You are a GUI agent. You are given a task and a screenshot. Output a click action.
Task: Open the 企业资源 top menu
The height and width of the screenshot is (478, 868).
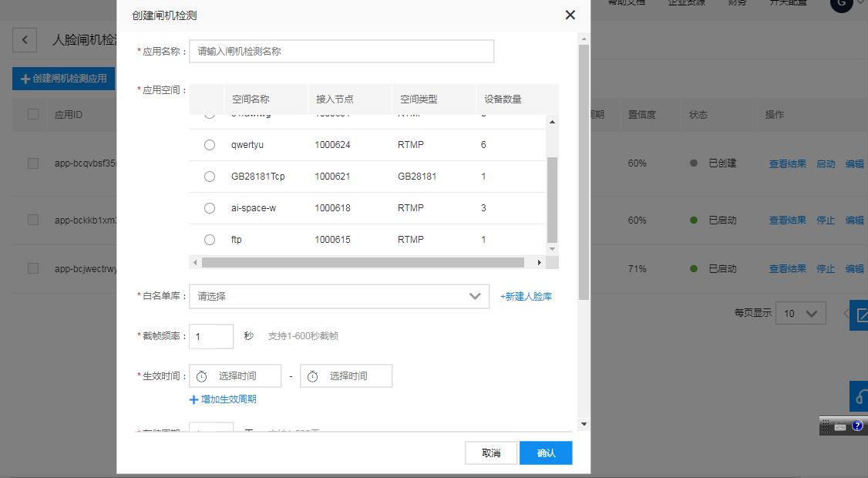686,3
